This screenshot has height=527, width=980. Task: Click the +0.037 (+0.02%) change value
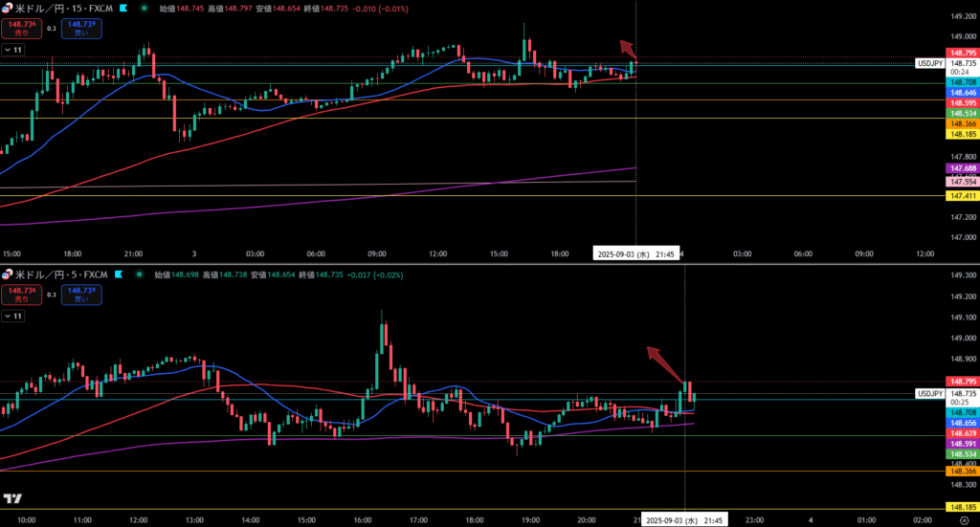(x=375, y=274)
